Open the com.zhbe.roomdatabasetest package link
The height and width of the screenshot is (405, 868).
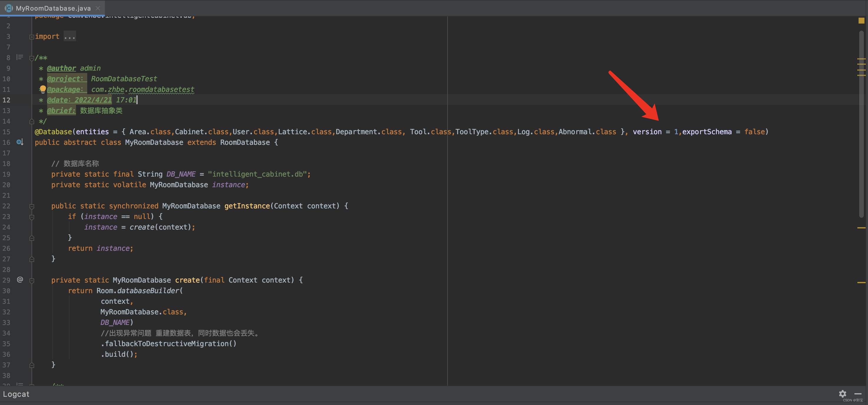[x=142, y=89]
